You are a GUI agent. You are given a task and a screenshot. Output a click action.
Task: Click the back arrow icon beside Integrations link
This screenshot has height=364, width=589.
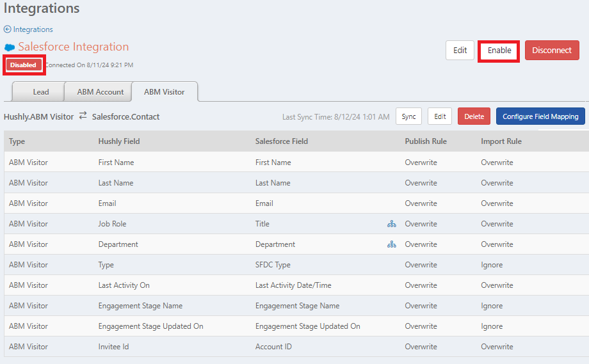pyautogui.click(x=7, y=29)
